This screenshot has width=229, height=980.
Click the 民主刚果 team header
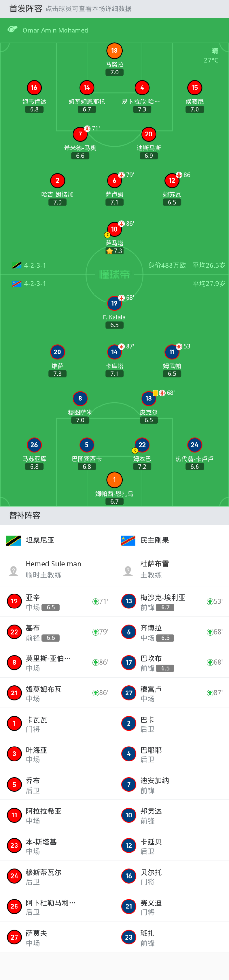pyautogui.click(x=155, y=540)
